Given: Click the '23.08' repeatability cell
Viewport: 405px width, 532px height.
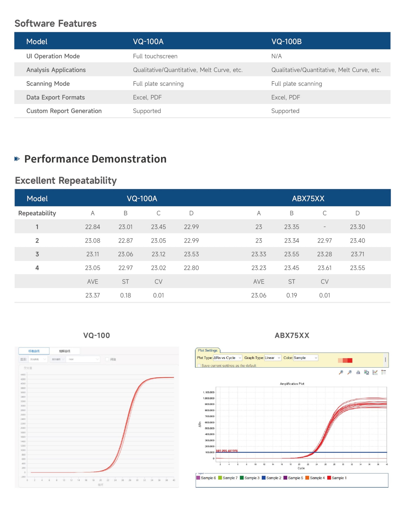Looking at the screenshot, I should [x=93, y=240].
